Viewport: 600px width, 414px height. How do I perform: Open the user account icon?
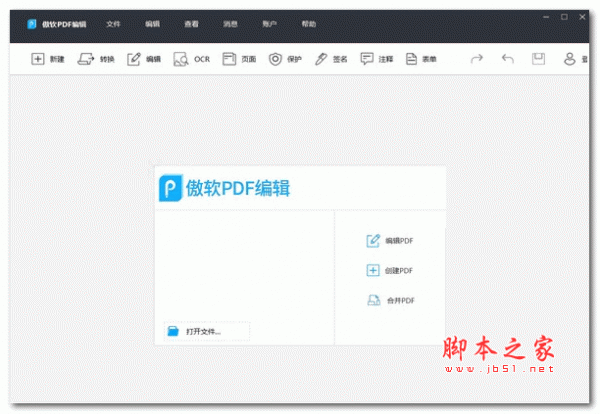pyautogui.click(x=569, y=59)
